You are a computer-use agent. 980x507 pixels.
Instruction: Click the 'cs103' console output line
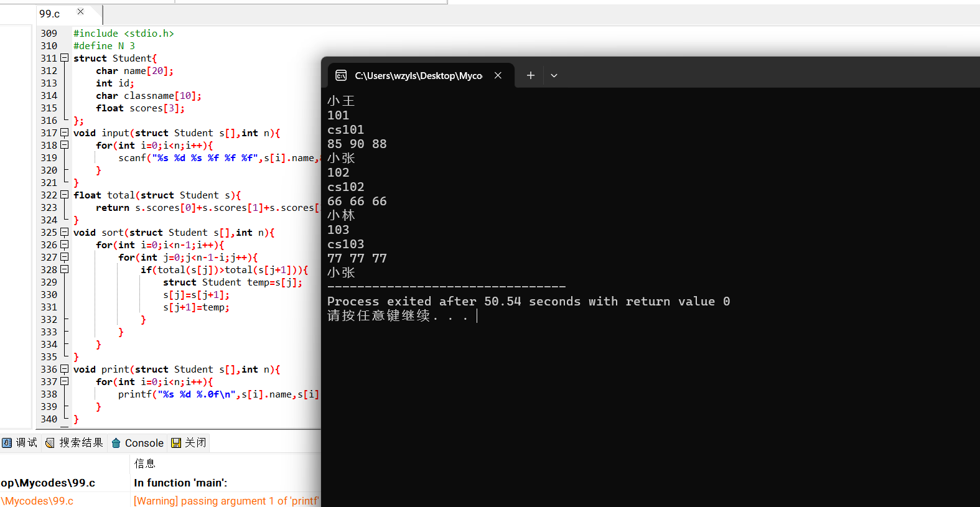[345, 244]
